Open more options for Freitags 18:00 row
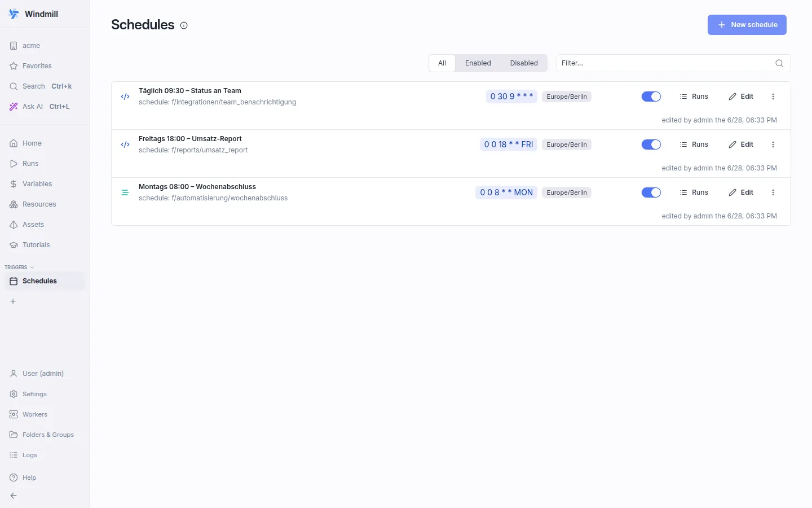Image resolution: width=812 pixels, height=508 pixels. coord(773,144)
